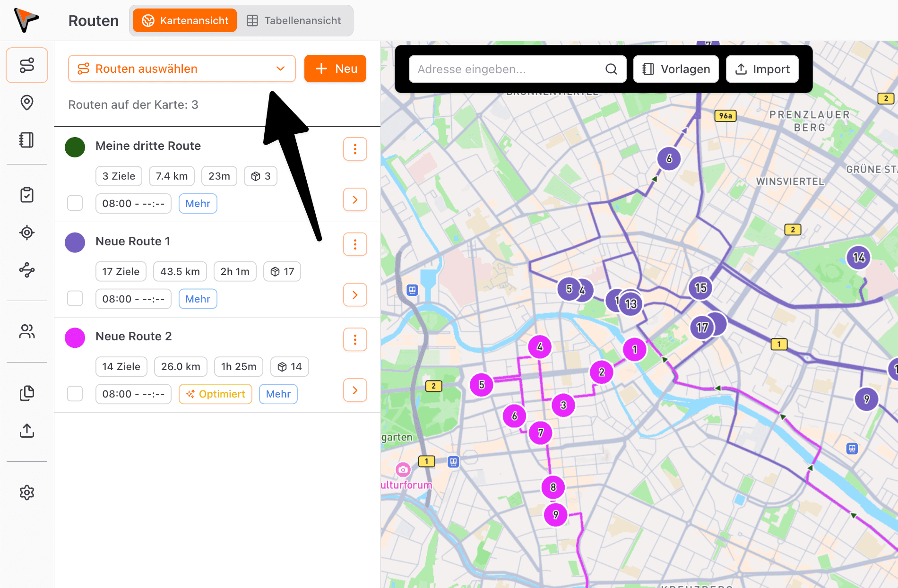This screenshot has height=588, width=898.
Task: Open the address book sidebar icon
Action: (x=27, y=140)
